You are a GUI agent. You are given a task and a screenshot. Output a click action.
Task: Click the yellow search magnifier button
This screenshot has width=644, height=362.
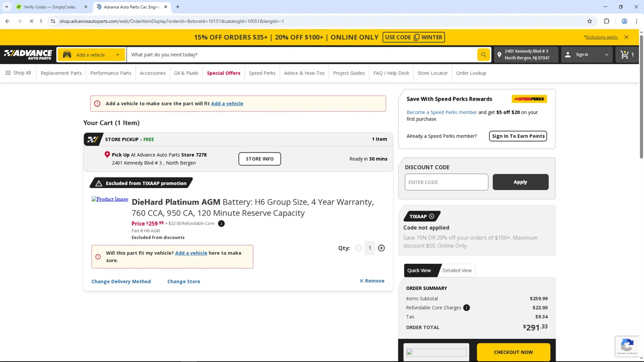(483, 54)
